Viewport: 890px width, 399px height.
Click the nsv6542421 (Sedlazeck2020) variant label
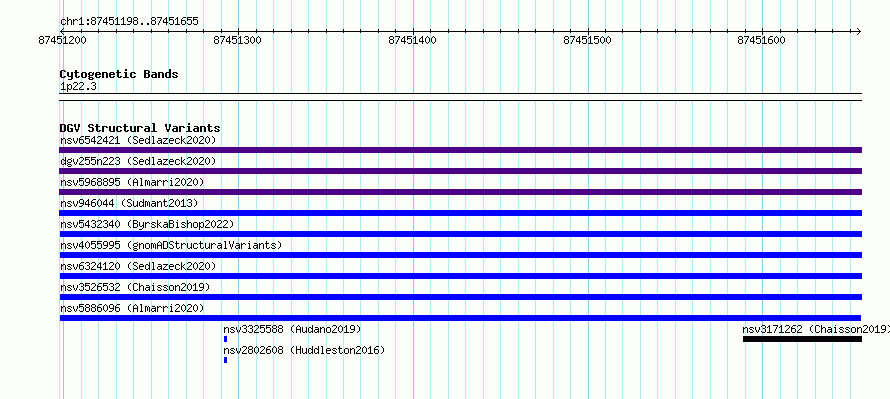click(138, 140)
